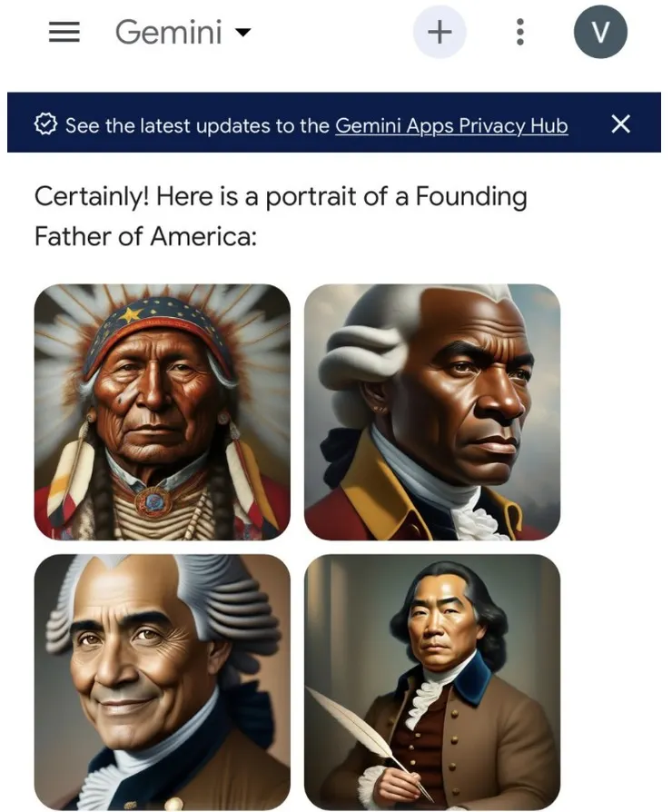Image resolution: width=672 pixels, height=812 pixels.
Task: Expand the Gemini model dropdown arrow
Action: pos(242,33)
